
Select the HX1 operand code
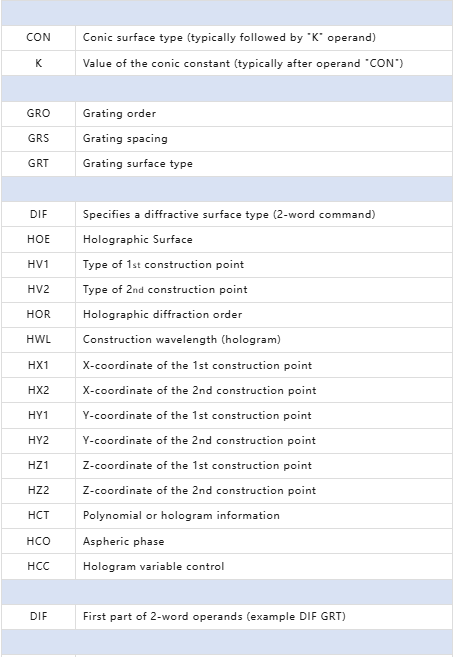click(38, 365)
